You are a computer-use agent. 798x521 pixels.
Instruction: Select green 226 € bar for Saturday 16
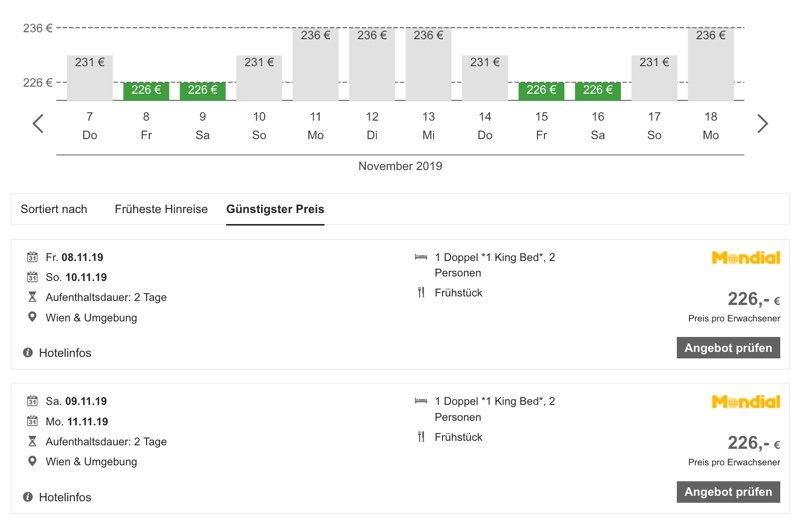(598, 91)
